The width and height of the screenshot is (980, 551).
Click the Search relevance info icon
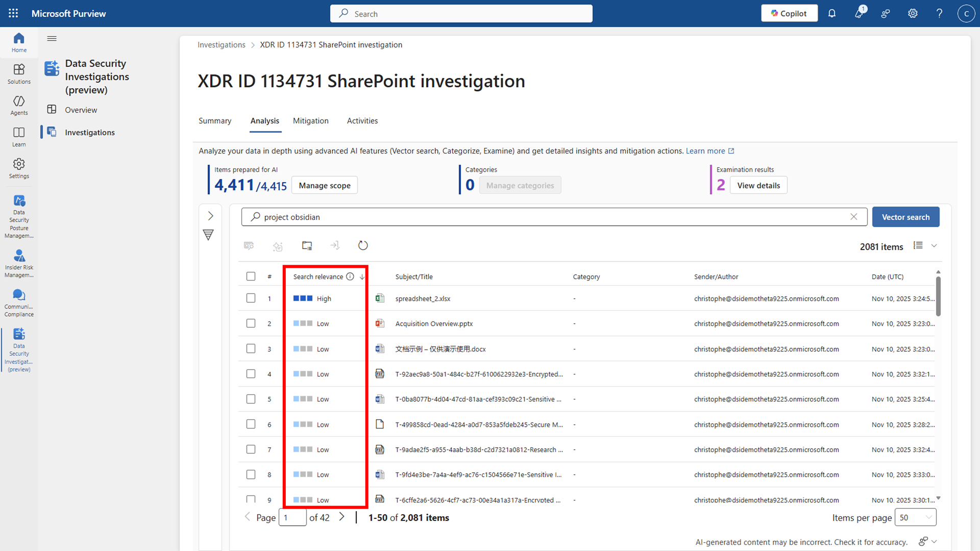click(x=350, y=277)
